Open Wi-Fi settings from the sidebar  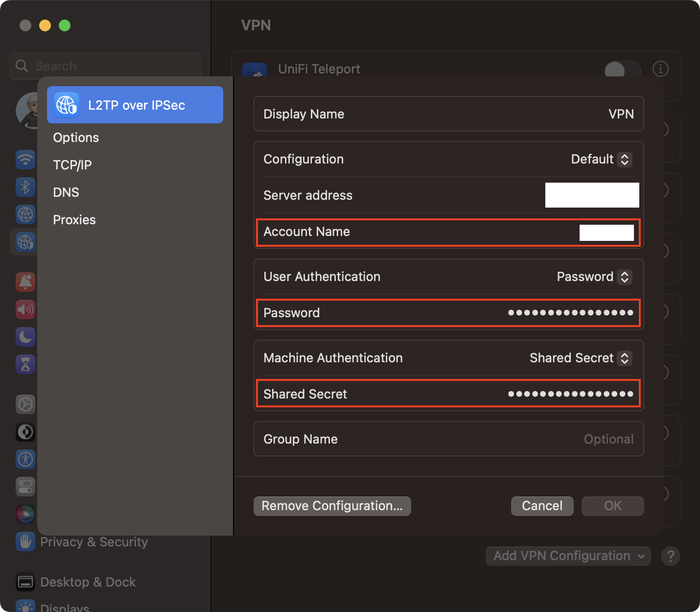pos(25,159)
